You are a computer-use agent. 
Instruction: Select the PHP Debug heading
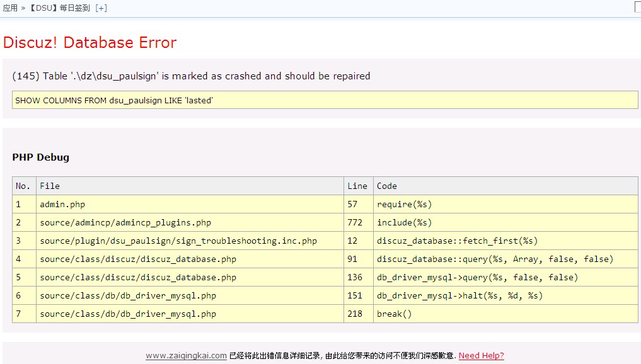coord(40,157)
